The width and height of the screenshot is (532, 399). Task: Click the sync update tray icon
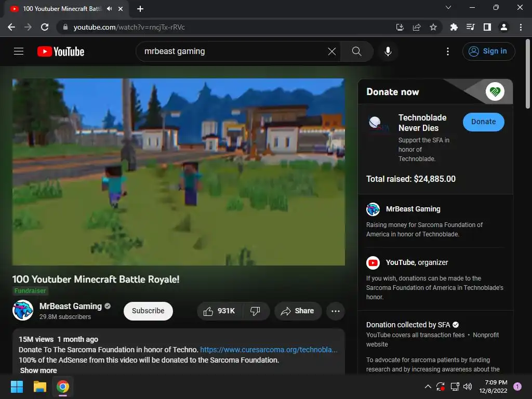click(x=441, y=387)
